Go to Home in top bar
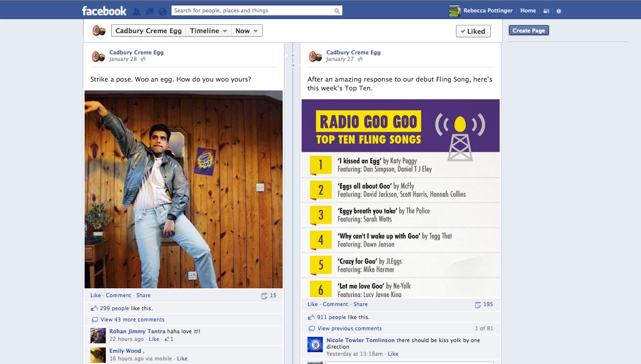The width and height of the screenshot is (641, 364). (528, 11)
